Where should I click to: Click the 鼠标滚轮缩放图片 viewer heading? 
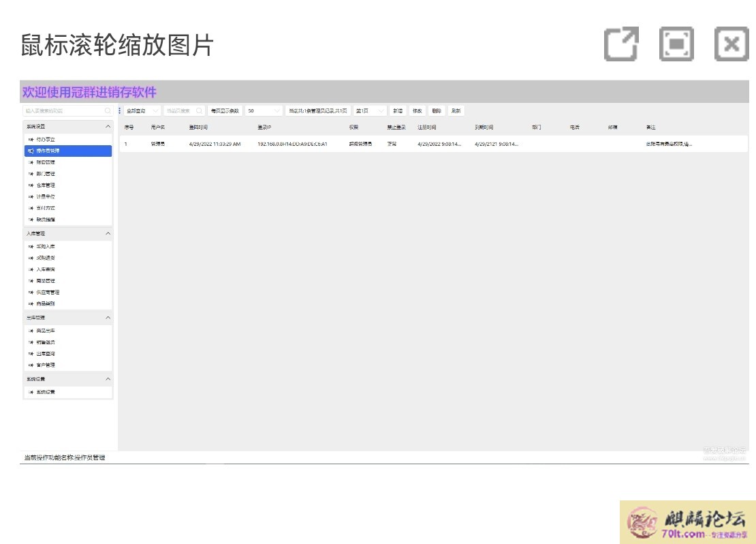pos(117,45)
